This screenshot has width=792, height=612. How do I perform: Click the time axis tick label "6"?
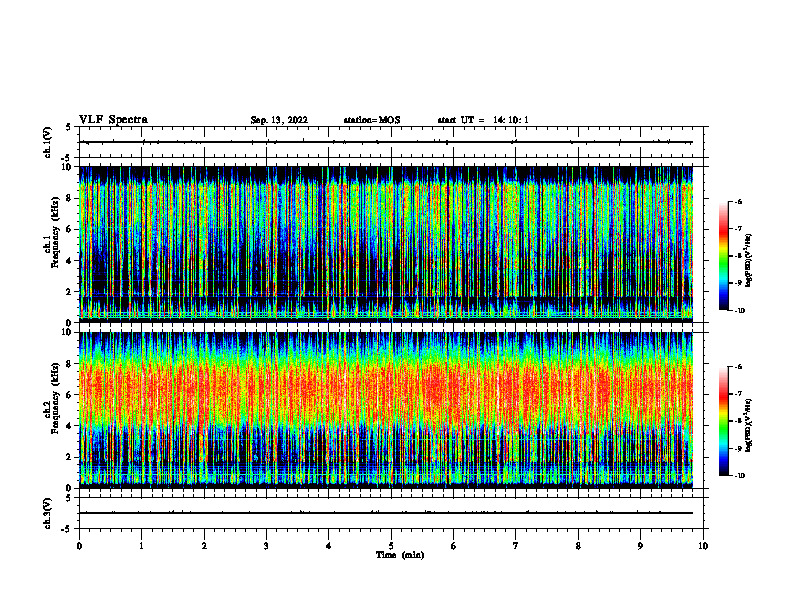pyautogui.click(x=454, y=546)
